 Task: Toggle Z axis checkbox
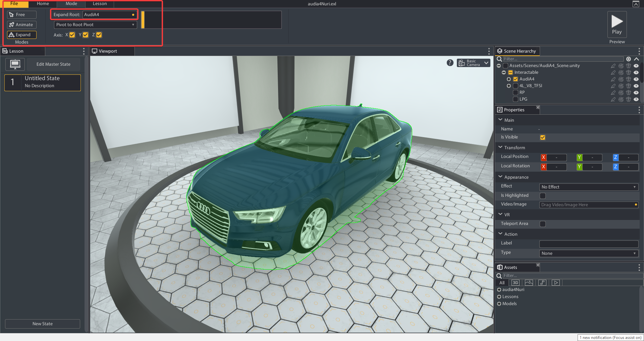(x=99, y=35)
